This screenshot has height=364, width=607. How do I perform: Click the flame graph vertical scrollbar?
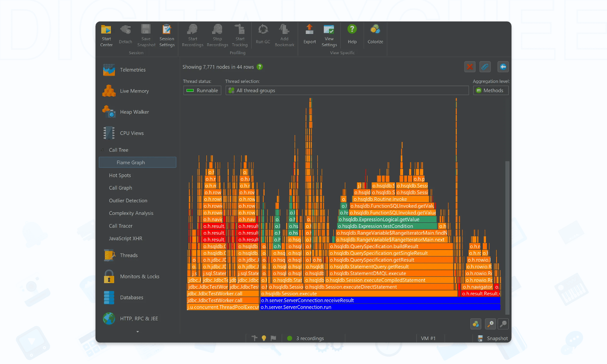tap(507, 238)
